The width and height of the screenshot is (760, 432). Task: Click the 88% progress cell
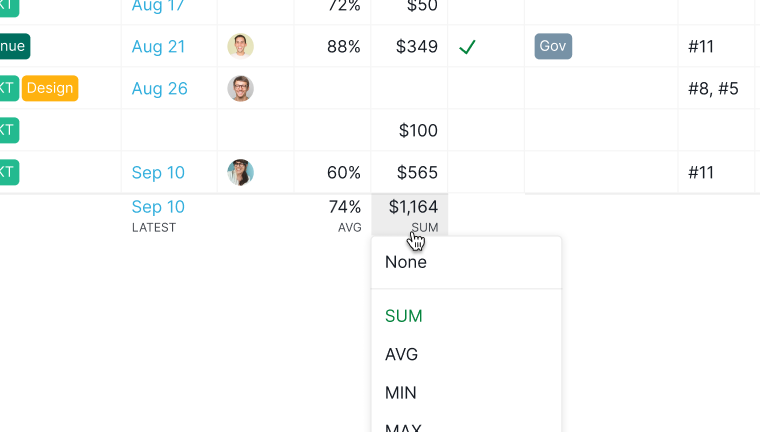pyautogui.click(x=332, y=47)
